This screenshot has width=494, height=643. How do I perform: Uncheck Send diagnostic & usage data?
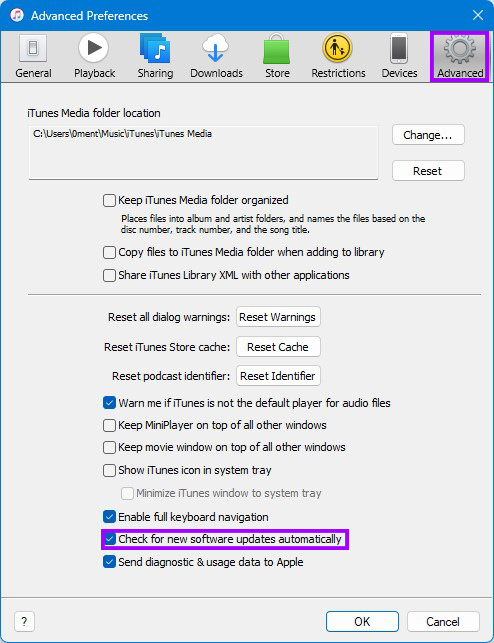[x=109, y=562]
